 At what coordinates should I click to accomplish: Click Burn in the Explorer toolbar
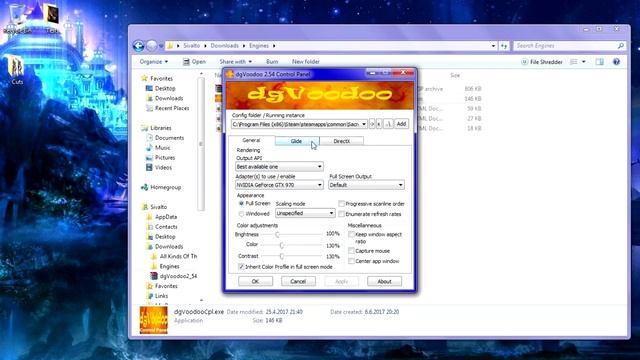pos(272,62)
